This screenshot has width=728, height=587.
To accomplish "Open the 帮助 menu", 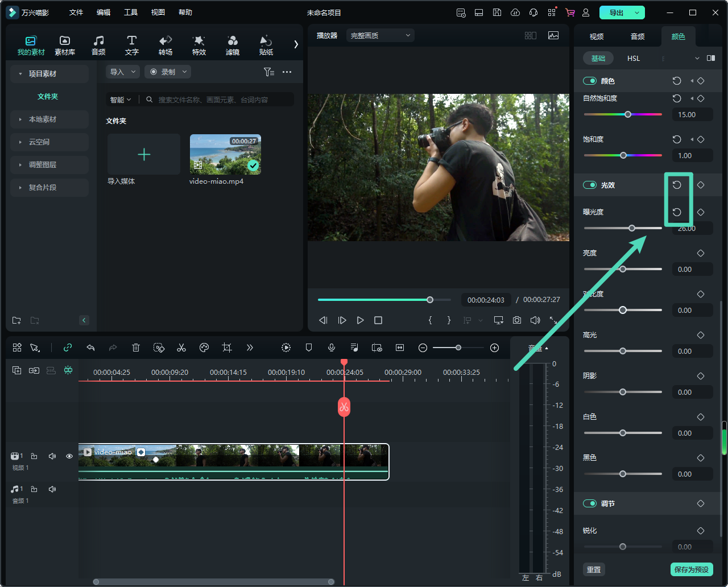I will [x=185, y=13].
